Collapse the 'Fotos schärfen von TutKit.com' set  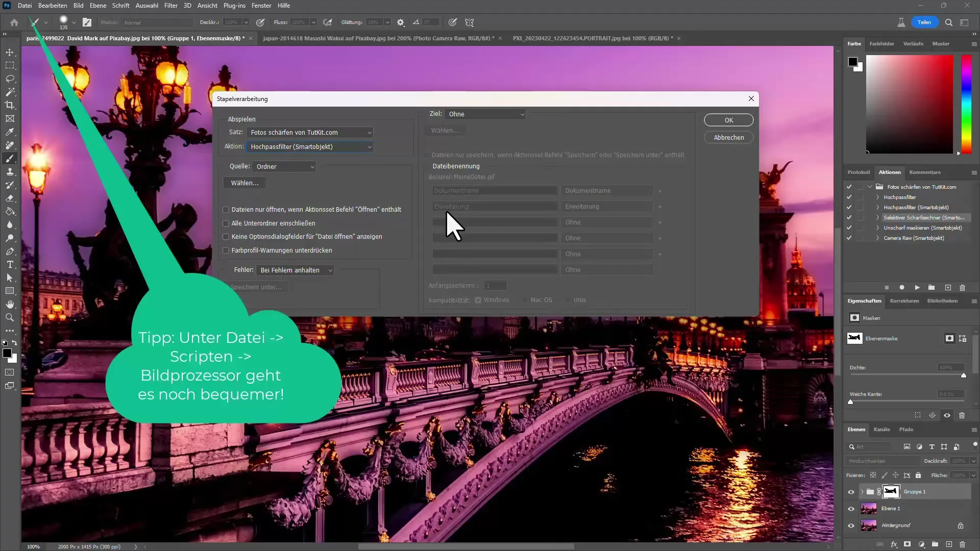870,187
